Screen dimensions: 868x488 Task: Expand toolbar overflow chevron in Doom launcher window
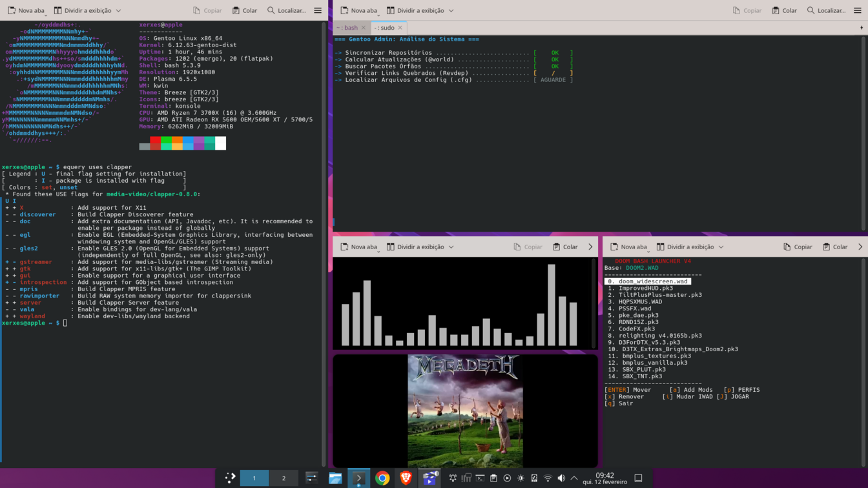click(x=860, y=247)
